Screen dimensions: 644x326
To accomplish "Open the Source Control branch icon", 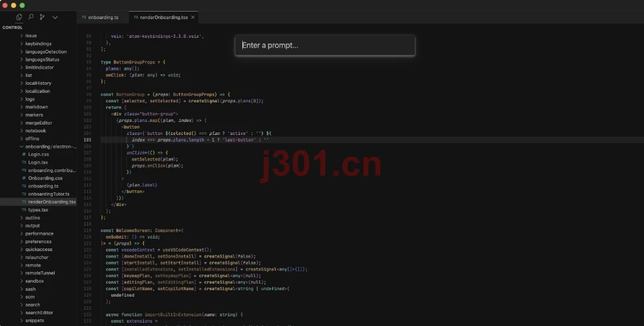I will [42, 17].
